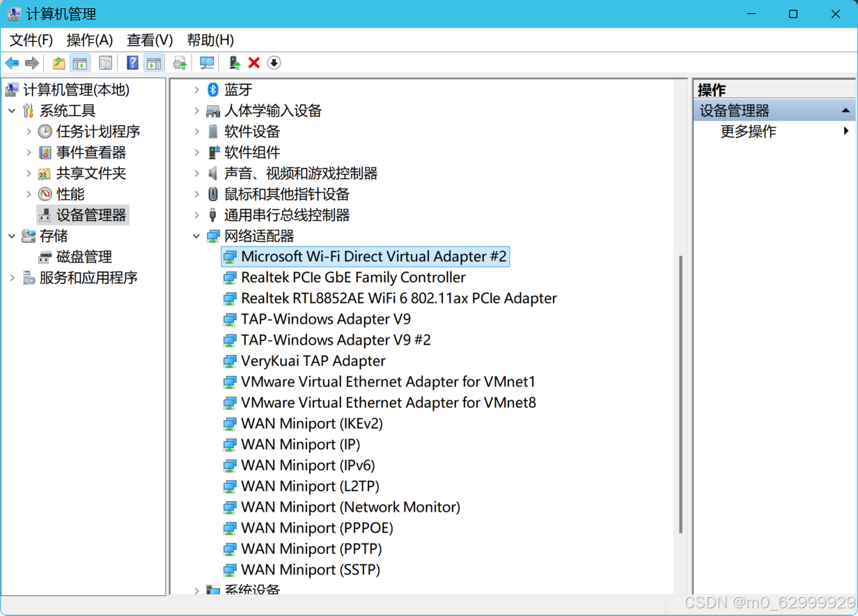
Task: Click Scan for hardware changes monitor icon
Action: click(x=207, y=63)
